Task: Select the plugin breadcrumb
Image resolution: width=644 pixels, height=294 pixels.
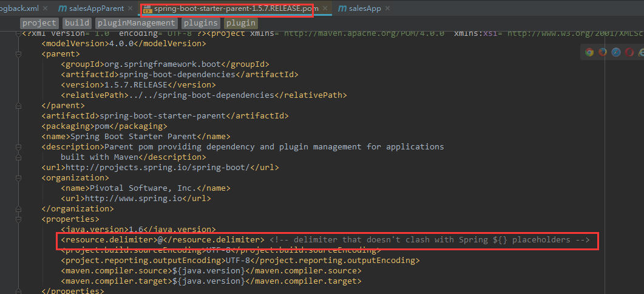Action: point(241,23)
